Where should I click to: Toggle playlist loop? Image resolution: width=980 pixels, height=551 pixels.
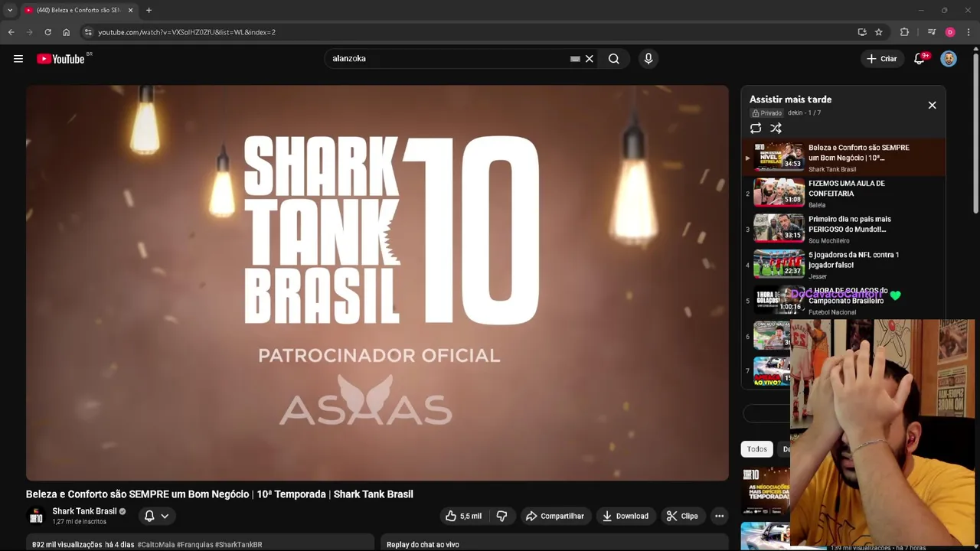tap(756, 129)
